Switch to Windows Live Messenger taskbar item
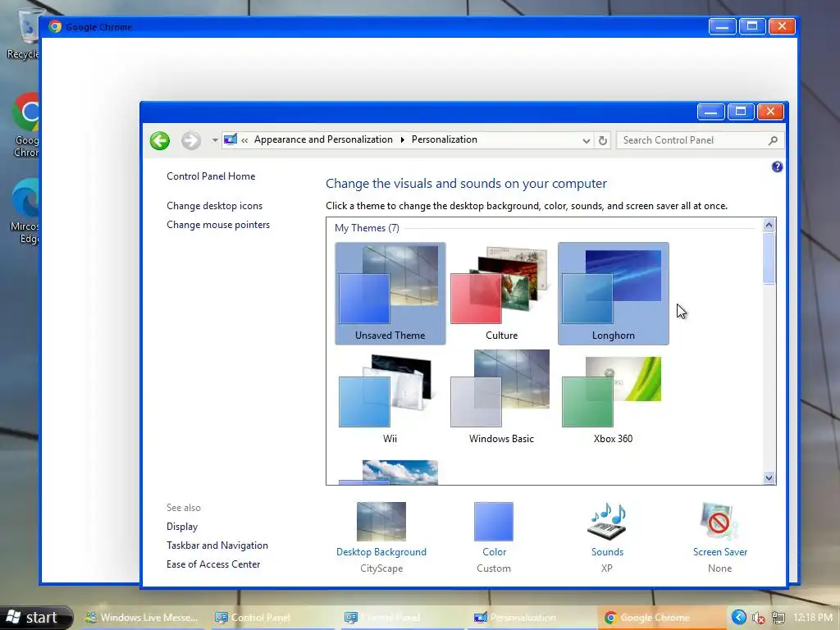Screen dimensions: 840x630 (141, 618)
